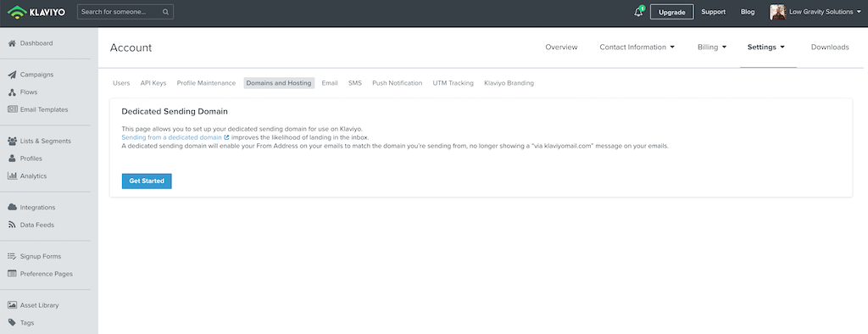Image resolution: width=868 pixels, height=334 pixels.
Task: Click the Flows icon in sidebar
Action: 12,92
